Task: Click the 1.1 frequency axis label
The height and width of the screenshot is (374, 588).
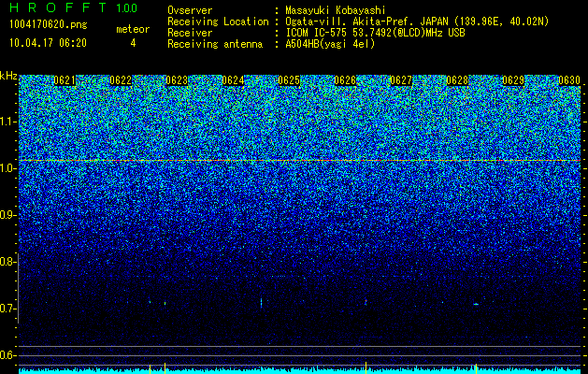Action: (7, 122)
